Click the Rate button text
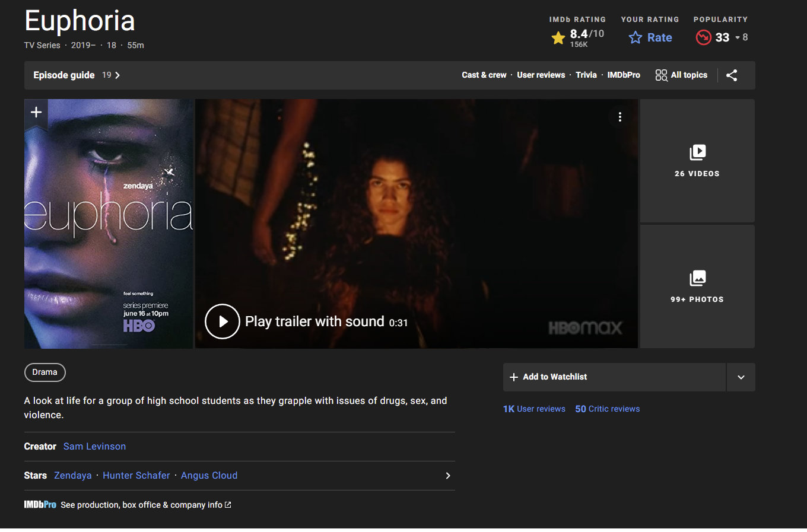The width and height of the screenshot is (807, 532). pyautogui.click(x=660, y=37)
